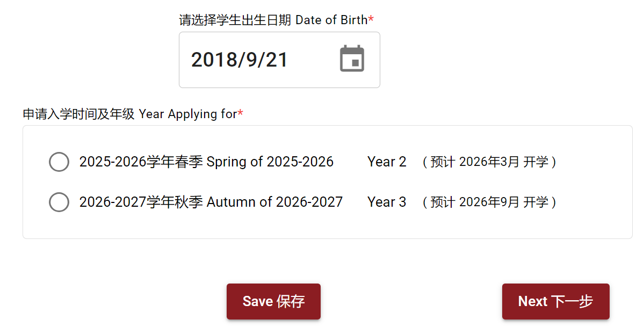The image size is (644, 334).
Task: Click red asterisk beside Date of Birth
Action: point(371,20)
